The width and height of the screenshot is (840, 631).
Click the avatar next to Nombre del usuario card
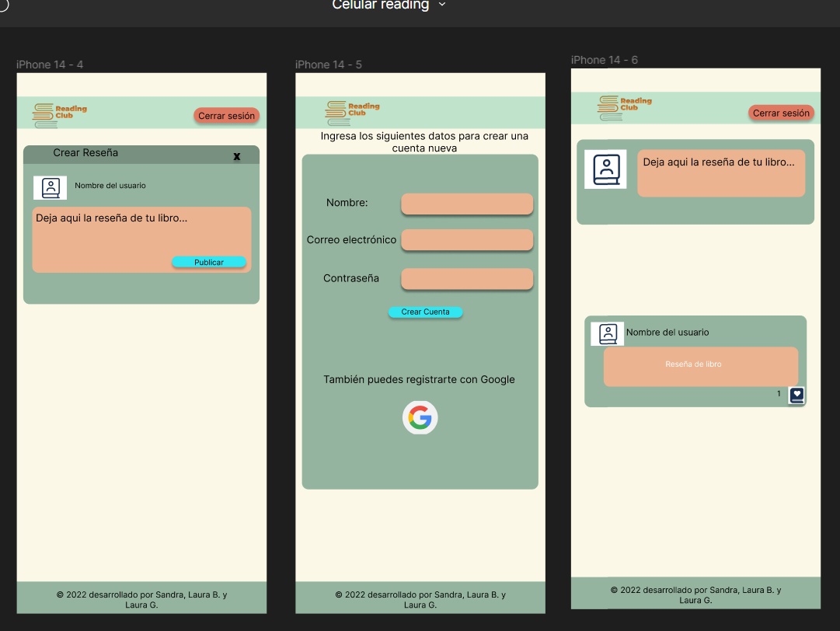[x=607, y=333]
